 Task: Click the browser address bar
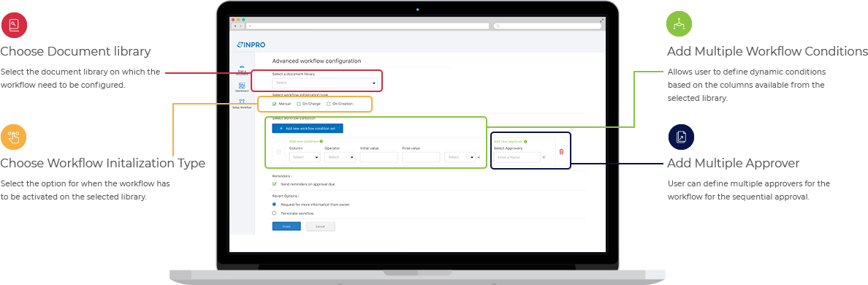[x=368, y=26]
